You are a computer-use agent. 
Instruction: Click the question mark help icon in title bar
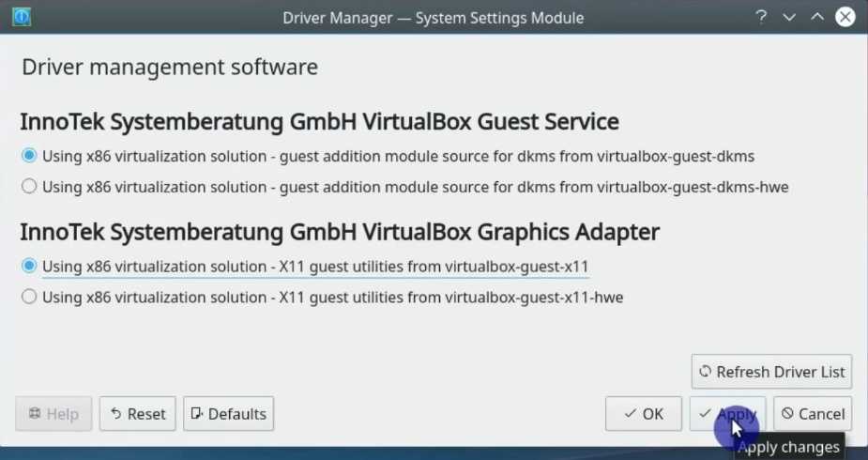[760, 17]
